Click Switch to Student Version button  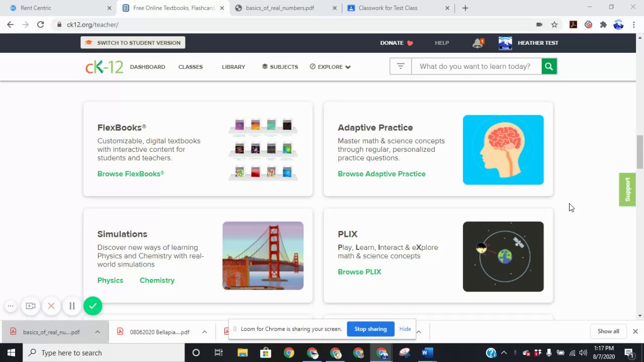(133, 43)
